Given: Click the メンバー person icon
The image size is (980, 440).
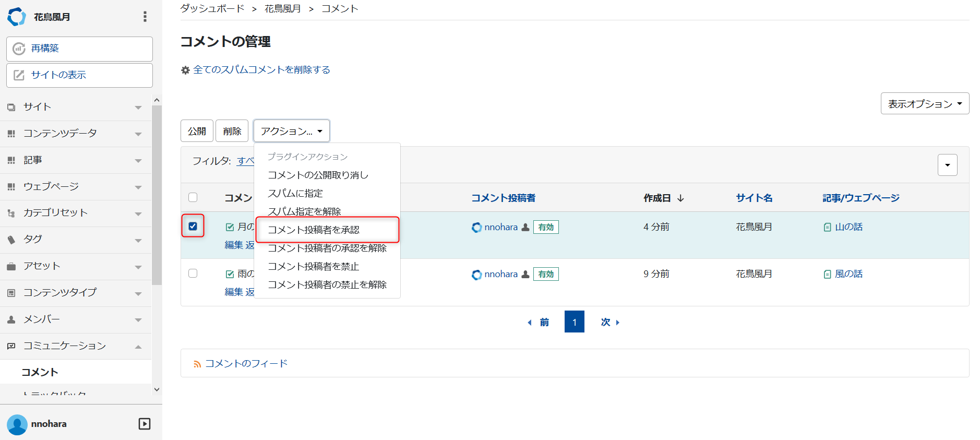Looking at the screenshot, I should (11, 319).
